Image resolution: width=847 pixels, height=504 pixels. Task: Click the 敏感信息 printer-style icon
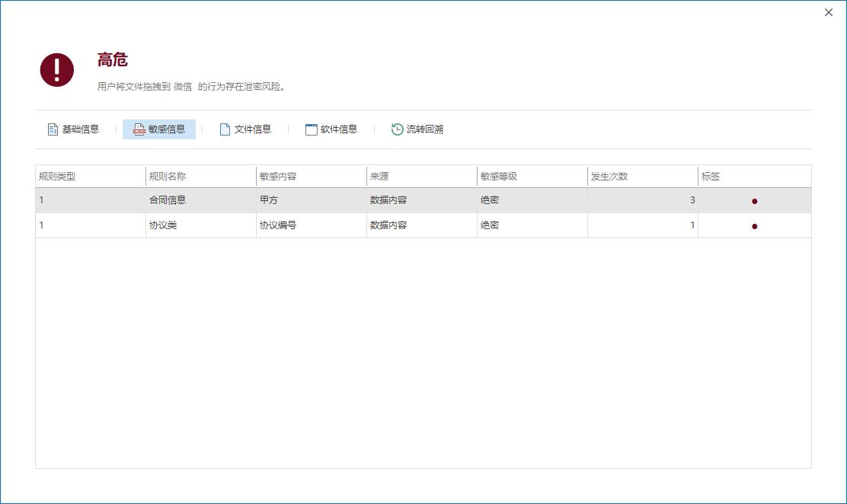[x=139, y=129]
